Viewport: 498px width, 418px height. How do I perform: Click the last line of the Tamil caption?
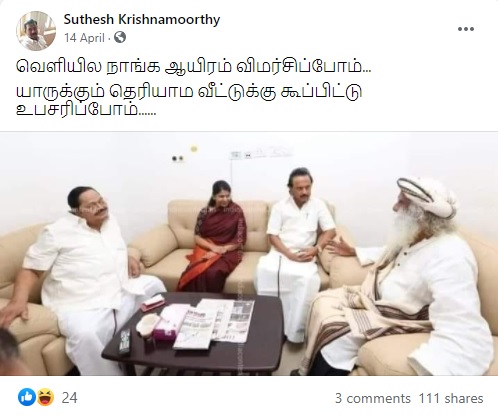point(86,109)
